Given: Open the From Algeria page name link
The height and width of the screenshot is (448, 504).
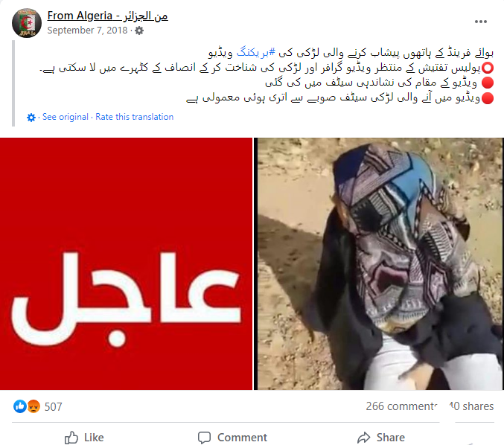Looking at the screenshot, I should [107, 16].
